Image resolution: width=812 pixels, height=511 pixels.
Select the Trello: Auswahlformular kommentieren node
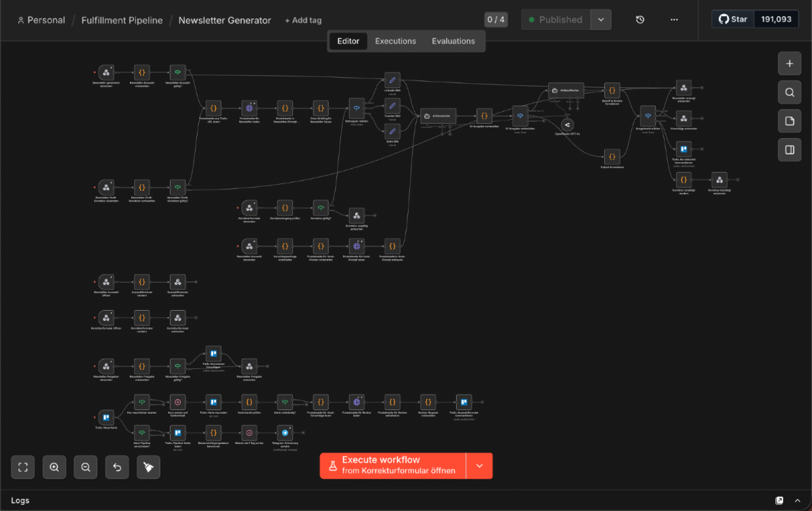(x=464, y=402)
